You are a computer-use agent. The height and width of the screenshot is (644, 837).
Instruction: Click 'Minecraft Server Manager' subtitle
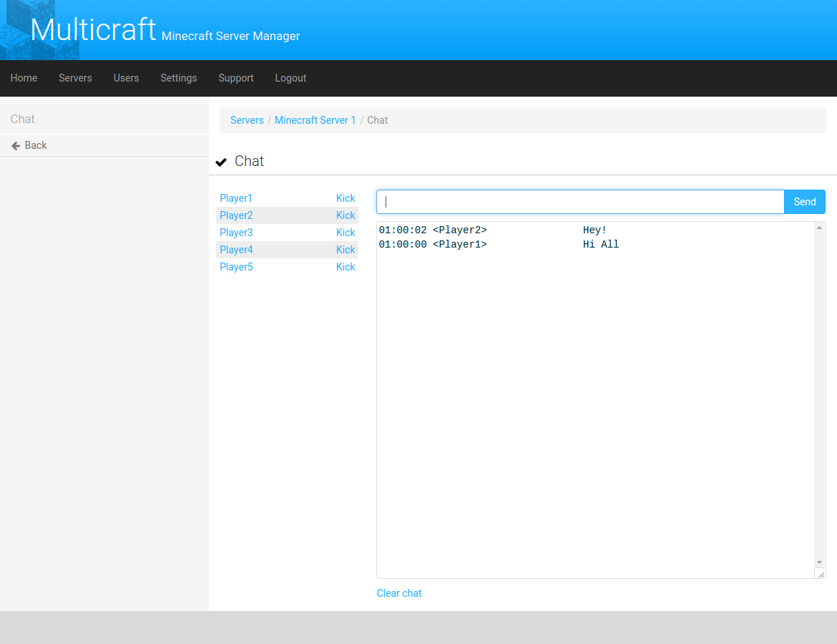(x=230, y=36)
